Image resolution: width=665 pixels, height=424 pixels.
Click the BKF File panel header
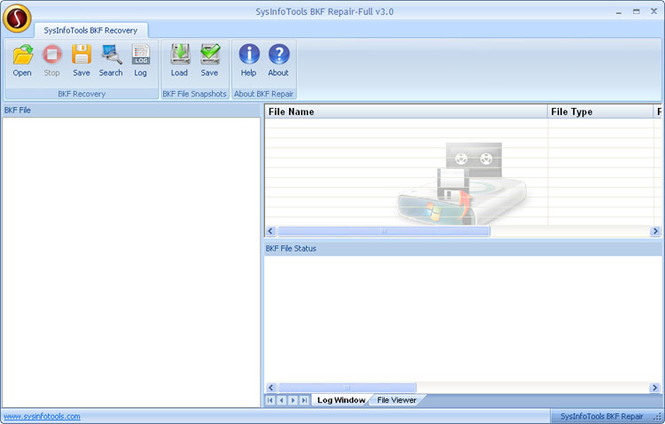131,110
